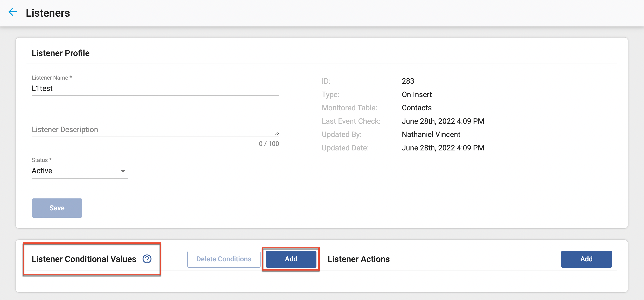Click the Delete Conditions button
The image size is (644, 300).
click(224, 259)
